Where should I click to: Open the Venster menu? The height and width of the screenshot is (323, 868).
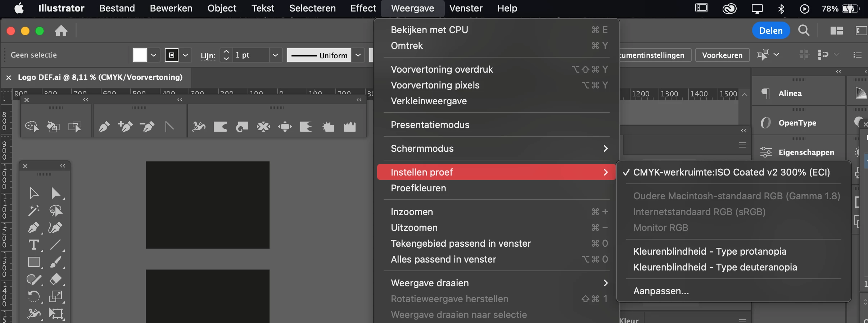(x=466, y=8)
